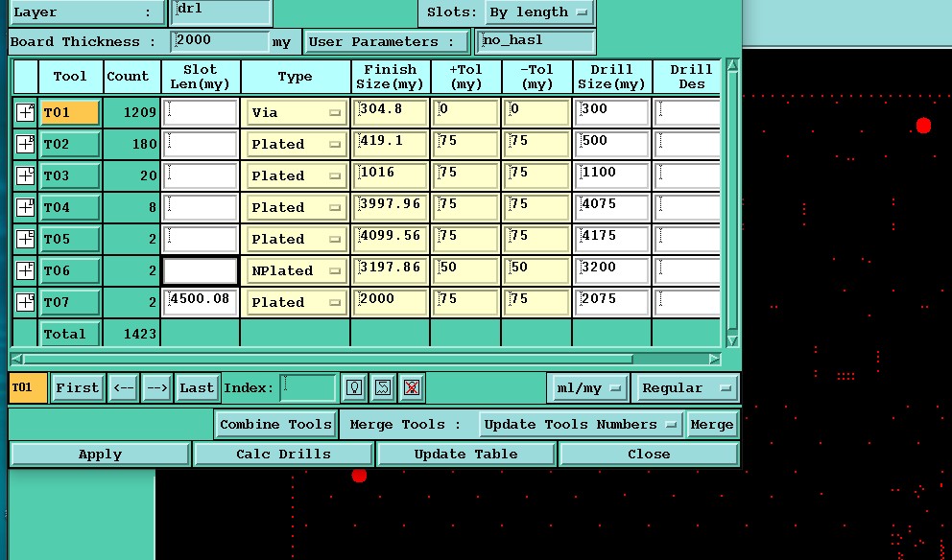The width and height of the screenshot is (952, 560).
Task: Open Type dropdown for T07 row
Action: pyautogui.click(x=296, y=302)
